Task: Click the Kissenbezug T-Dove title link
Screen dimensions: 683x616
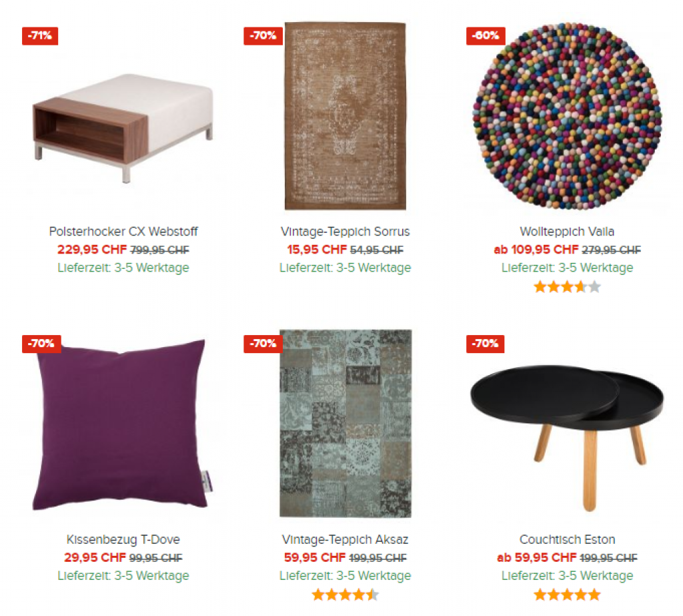Action: coord(123,539)
